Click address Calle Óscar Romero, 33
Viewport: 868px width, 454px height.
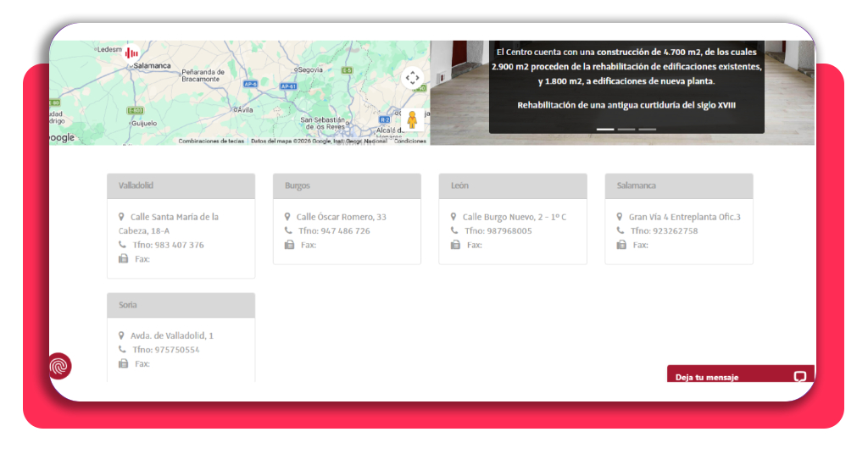[341, 217]
